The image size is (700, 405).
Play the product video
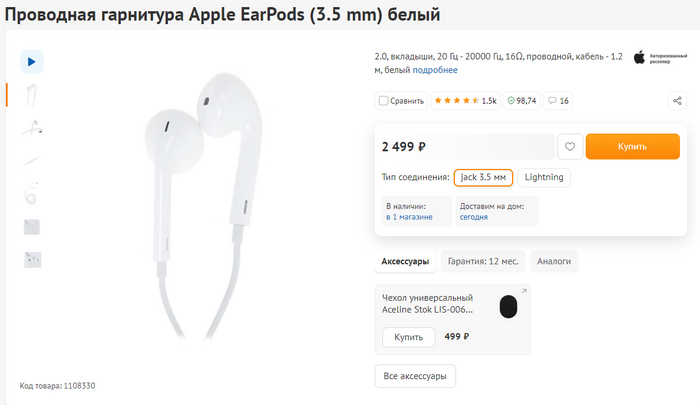coord(32,62)
